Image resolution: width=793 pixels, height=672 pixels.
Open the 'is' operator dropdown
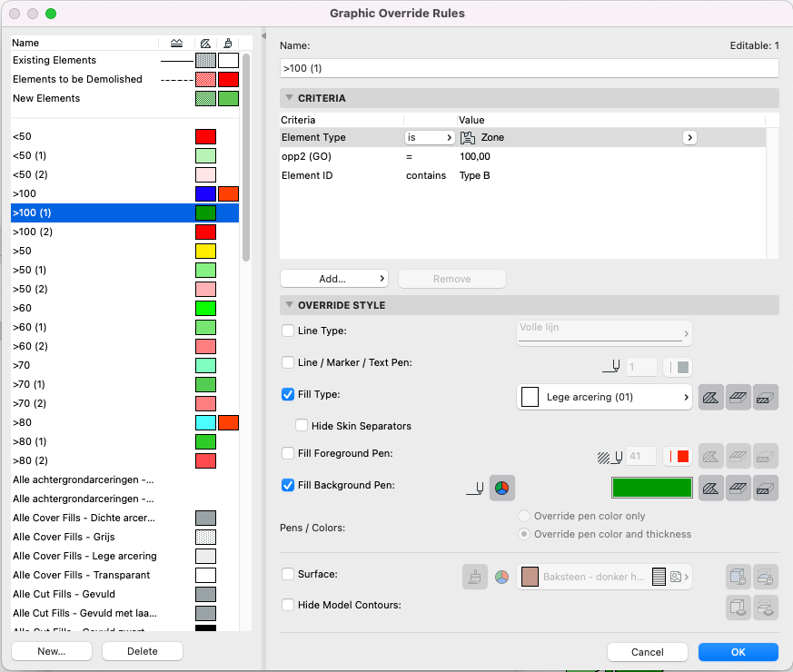click(x=430, y=137)
